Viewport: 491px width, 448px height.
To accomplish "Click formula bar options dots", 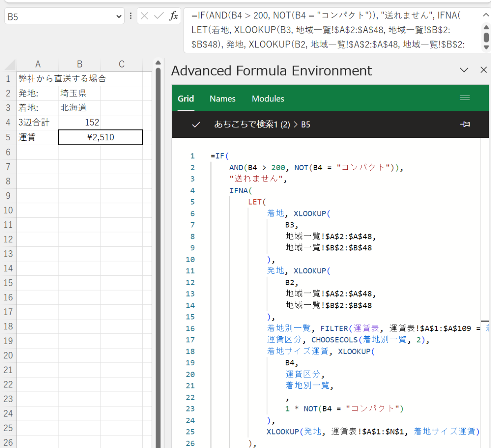I will pyautogui.click(x=131, y=16).
